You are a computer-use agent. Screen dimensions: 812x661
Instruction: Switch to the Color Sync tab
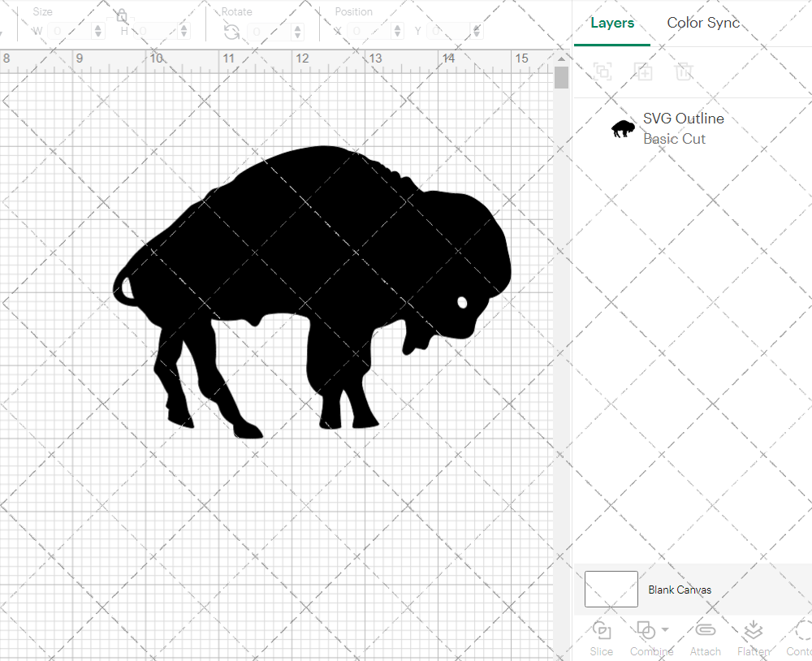pyautogui.click(x=703, y=23)
